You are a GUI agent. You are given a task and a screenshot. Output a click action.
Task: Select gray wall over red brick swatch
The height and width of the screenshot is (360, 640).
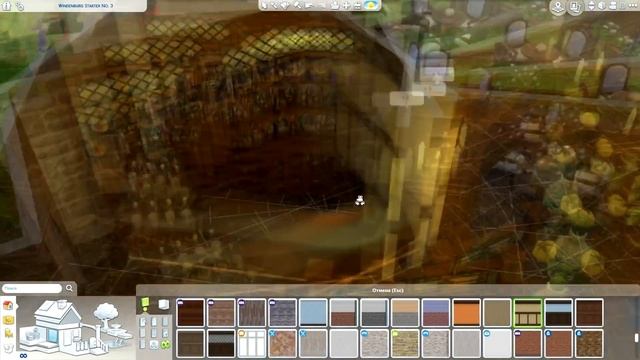[x=344, y=313]
